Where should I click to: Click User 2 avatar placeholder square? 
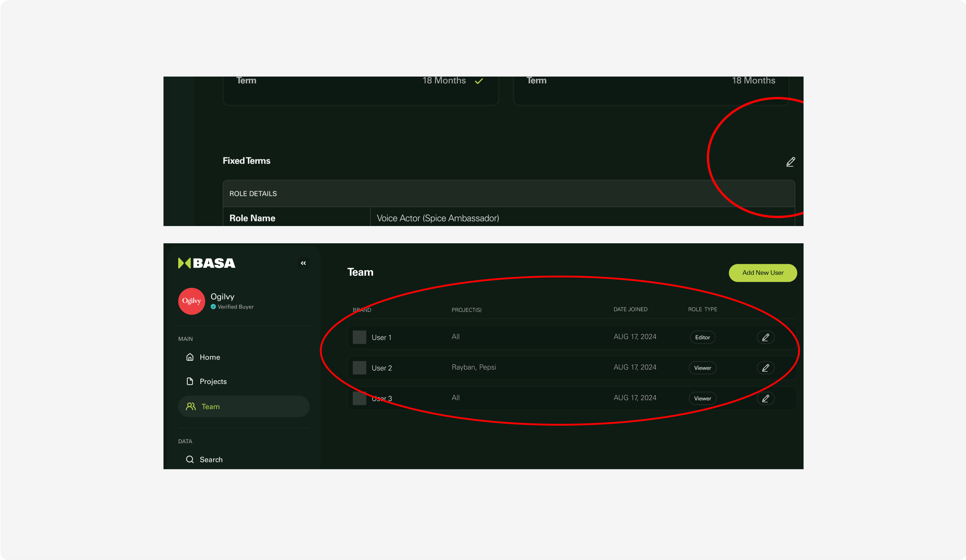click(359, 368)
